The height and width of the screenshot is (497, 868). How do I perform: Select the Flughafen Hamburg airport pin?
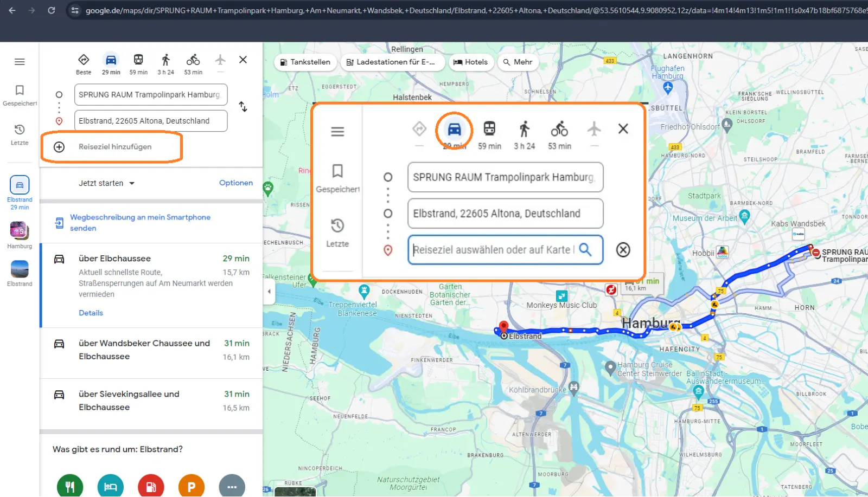[668, 88]
